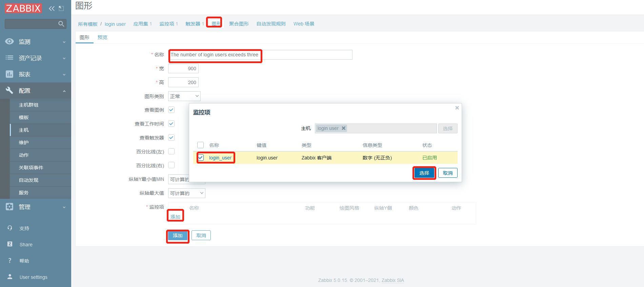The width and height of the screenshot is (644, 287).
Task: Click the 添加 link under 监控项
Action: point(175,217)
